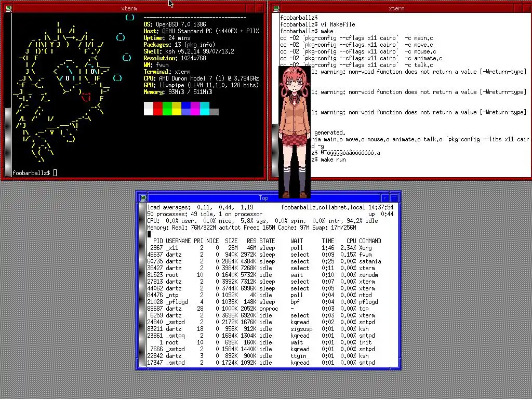Click the 'CPU: AMD Duron Model 7' line
532x399 pixels.
pyautogui.click(x=202, y=78)
